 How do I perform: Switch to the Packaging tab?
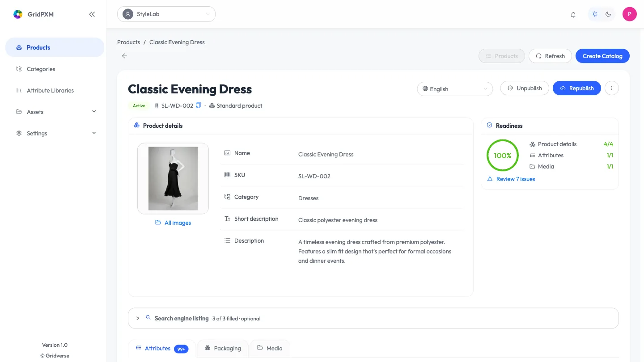point(223,349)
